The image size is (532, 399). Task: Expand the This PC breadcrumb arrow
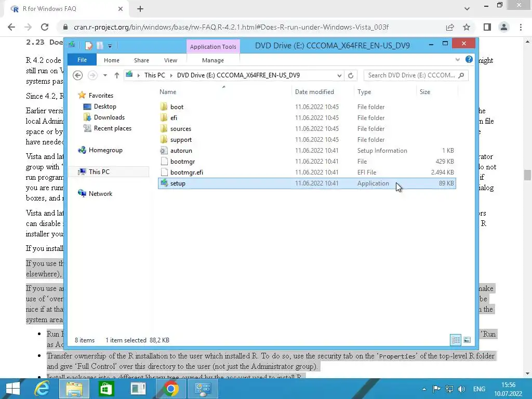coord(171,75)
